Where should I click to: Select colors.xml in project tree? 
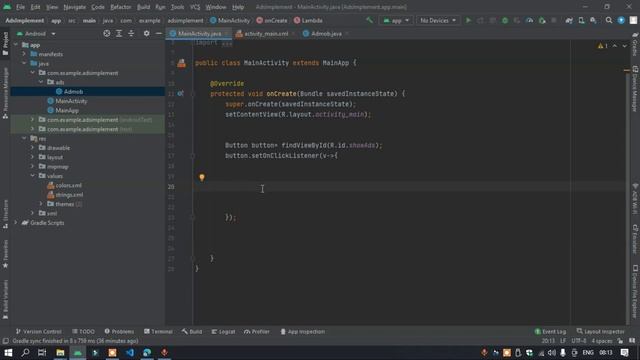tap(68, 185)
